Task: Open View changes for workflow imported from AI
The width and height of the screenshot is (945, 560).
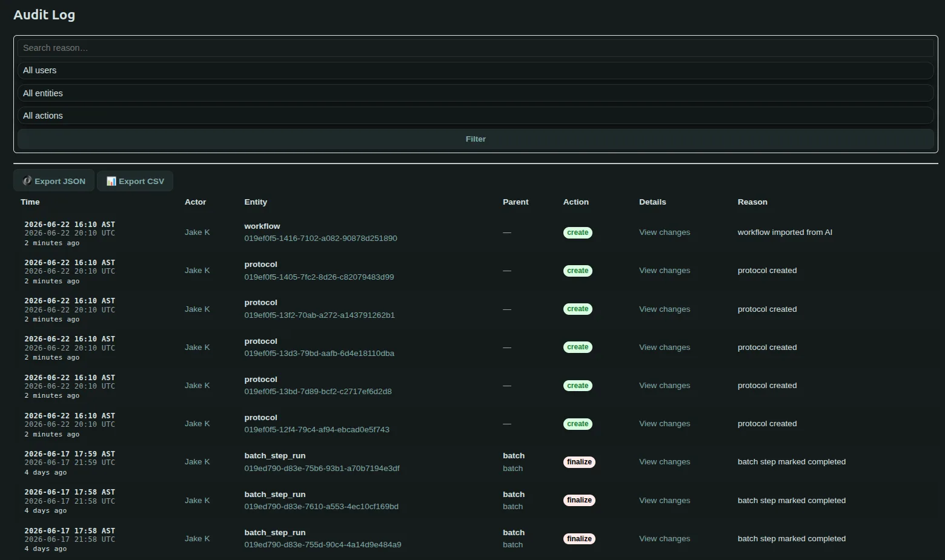Action: pyautogui.click(x=665, y=232)
